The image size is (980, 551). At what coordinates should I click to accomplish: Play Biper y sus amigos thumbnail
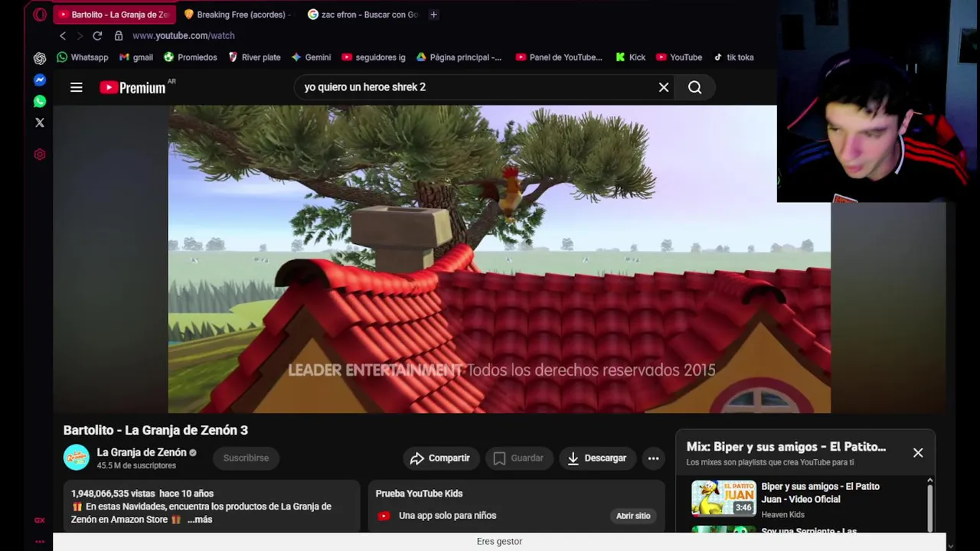coord(724,499)
